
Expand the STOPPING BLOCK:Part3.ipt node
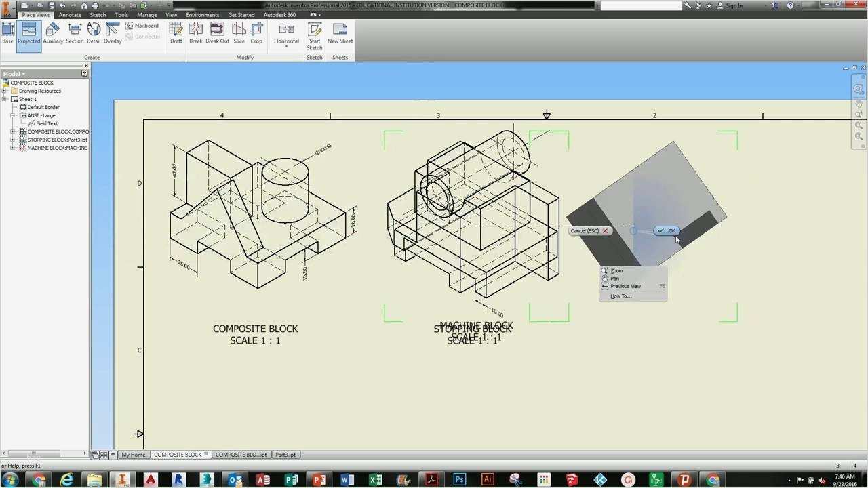[13, 140]
